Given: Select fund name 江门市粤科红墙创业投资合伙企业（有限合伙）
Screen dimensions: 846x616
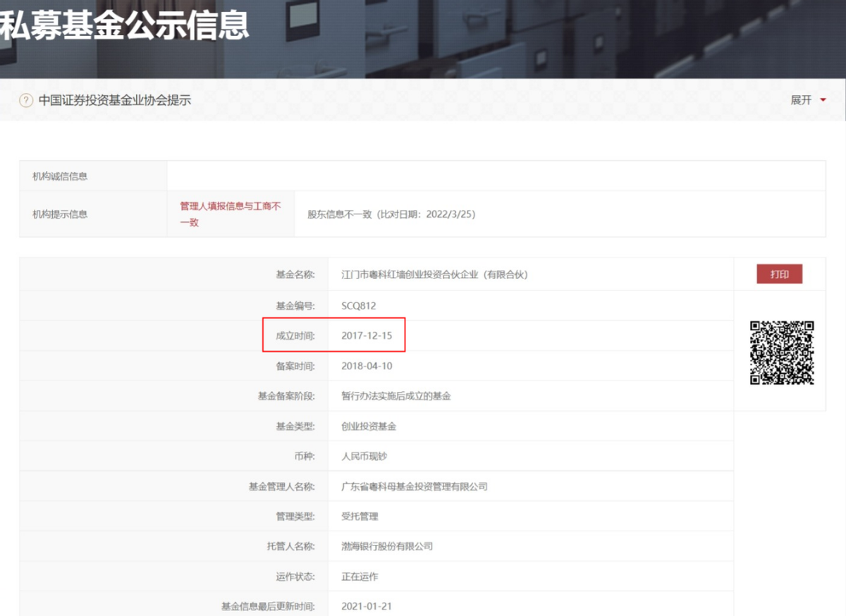Looking at the screenshot, I should point(434,275).
